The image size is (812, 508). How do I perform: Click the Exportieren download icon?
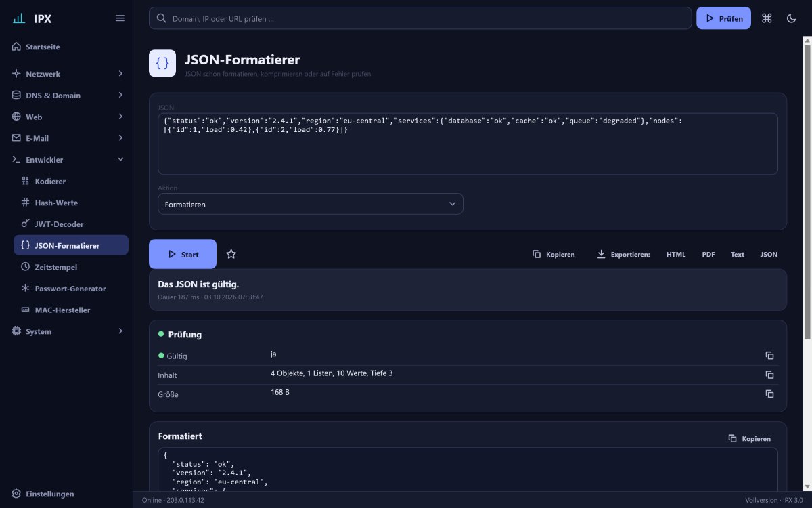601,254
